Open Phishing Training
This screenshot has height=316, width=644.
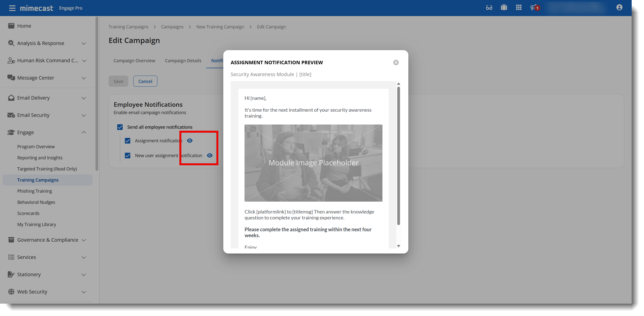point(35,191)
